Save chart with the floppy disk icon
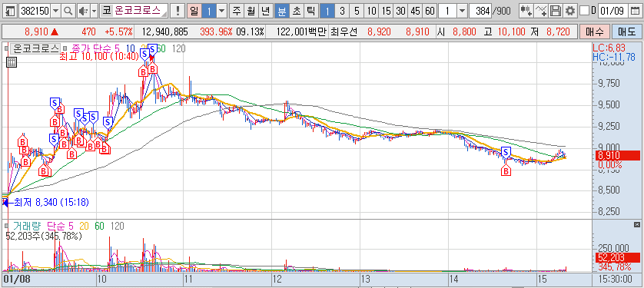 (x=556, y=11)
